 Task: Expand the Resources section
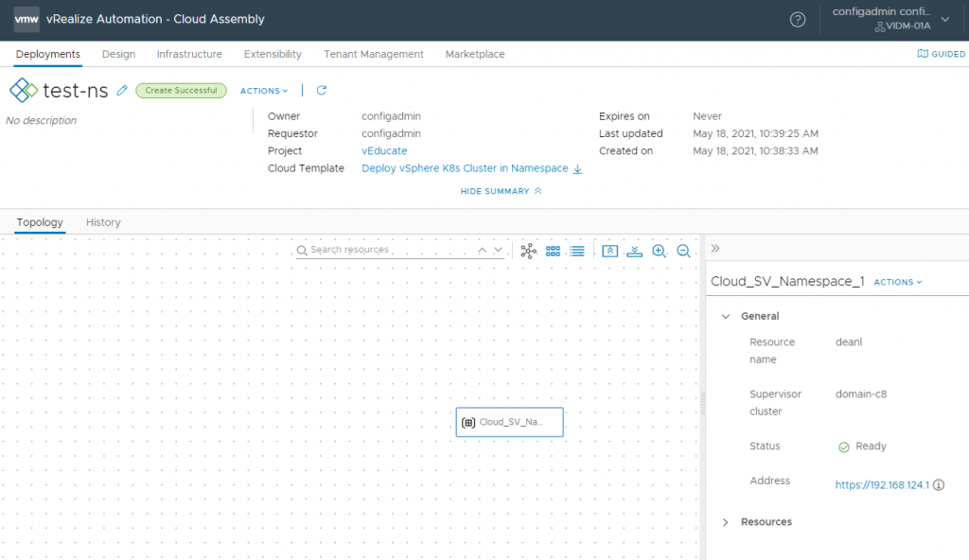coord(727,521)
